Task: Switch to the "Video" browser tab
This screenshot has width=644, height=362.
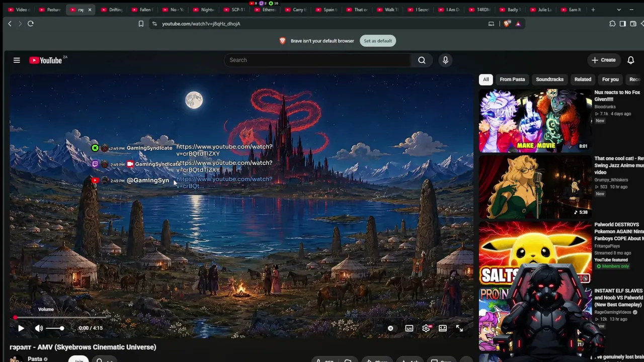Action: click(x=19, y=10)
